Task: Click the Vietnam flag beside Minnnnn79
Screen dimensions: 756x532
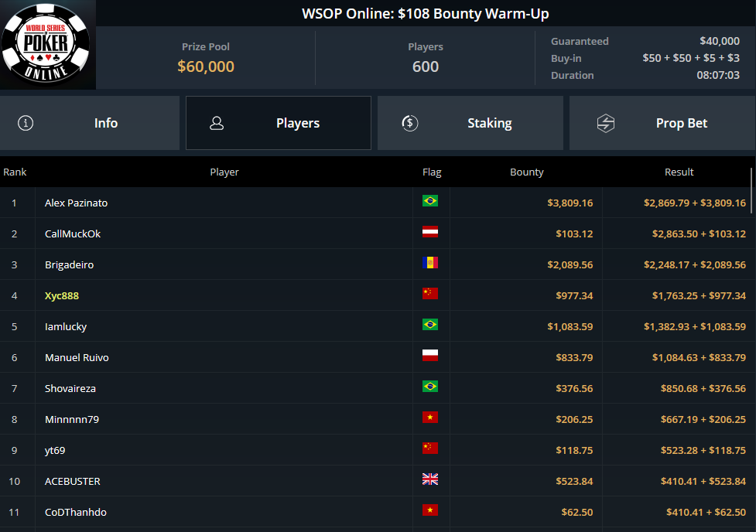Action: 430,418
